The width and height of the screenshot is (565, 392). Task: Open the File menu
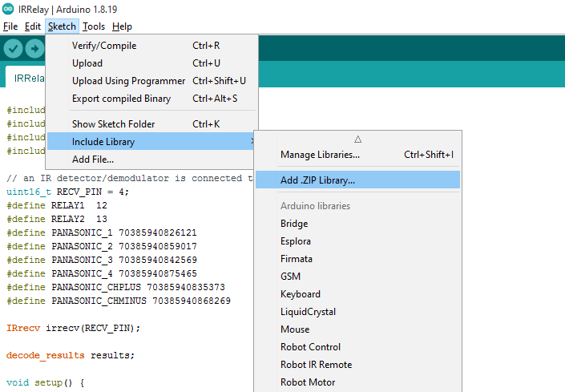(10, 26)
